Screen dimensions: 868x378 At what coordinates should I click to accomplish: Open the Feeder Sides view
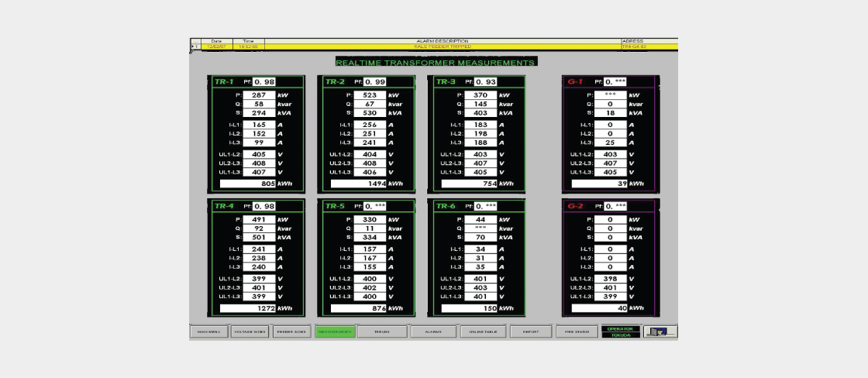[291, 332]
